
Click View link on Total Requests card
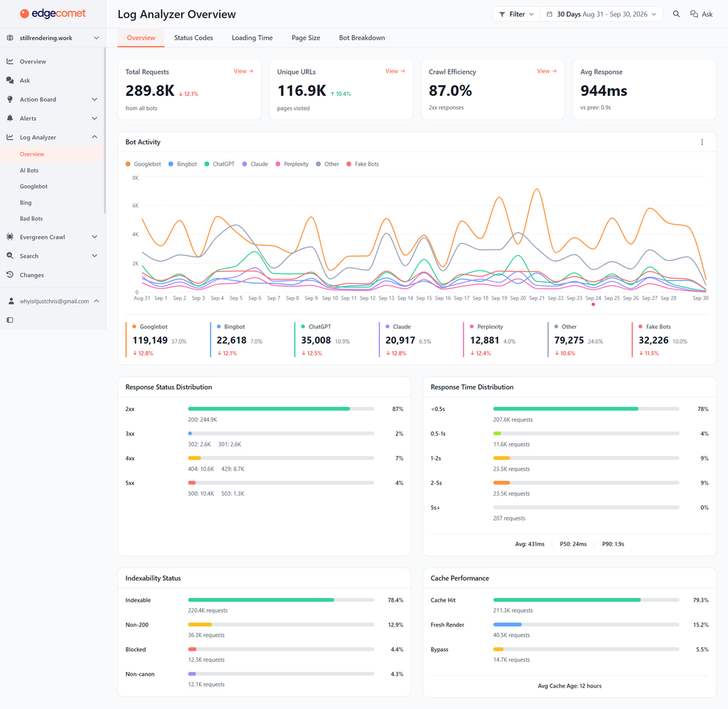(243, 71)
